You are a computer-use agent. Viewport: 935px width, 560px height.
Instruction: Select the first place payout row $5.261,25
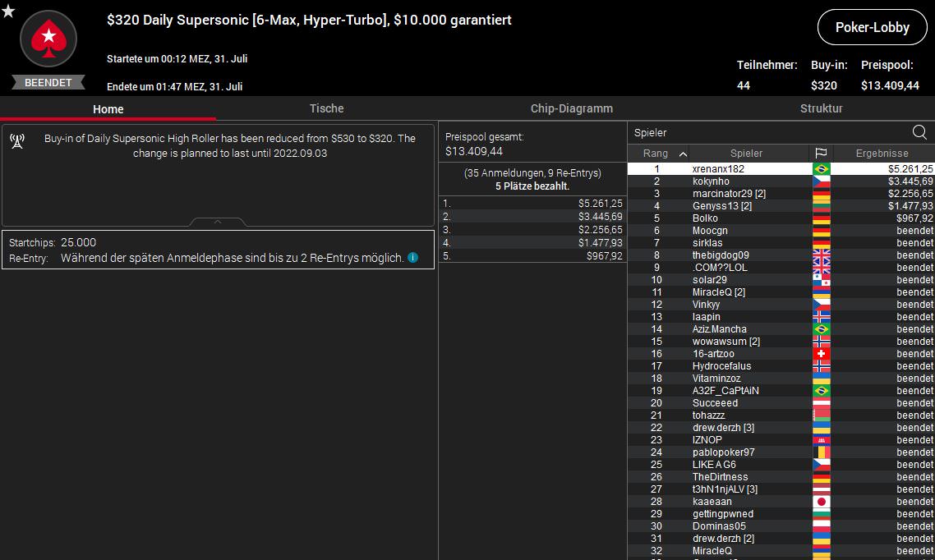pyautogui.click(x=532, y=203)
